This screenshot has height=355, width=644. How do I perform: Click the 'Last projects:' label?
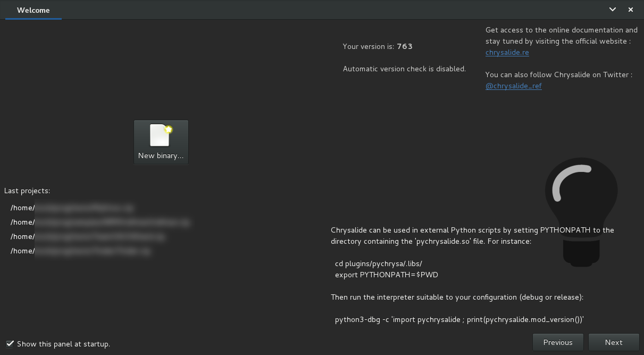(27, 191)
